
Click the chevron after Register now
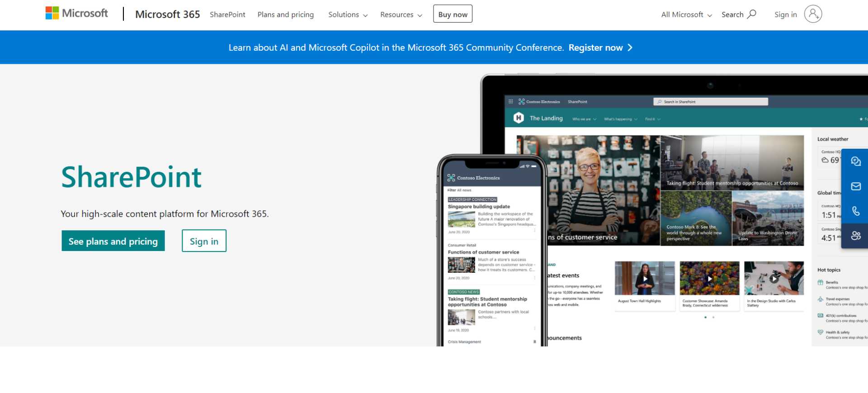pyautogui.click(x=630, y=47)
